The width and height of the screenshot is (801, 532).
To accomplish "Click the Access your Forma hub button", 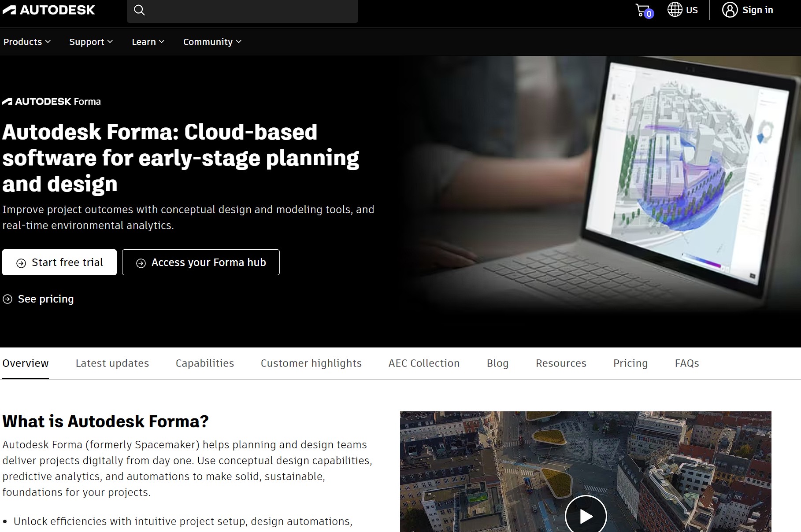I will click(x=200, y=262).
